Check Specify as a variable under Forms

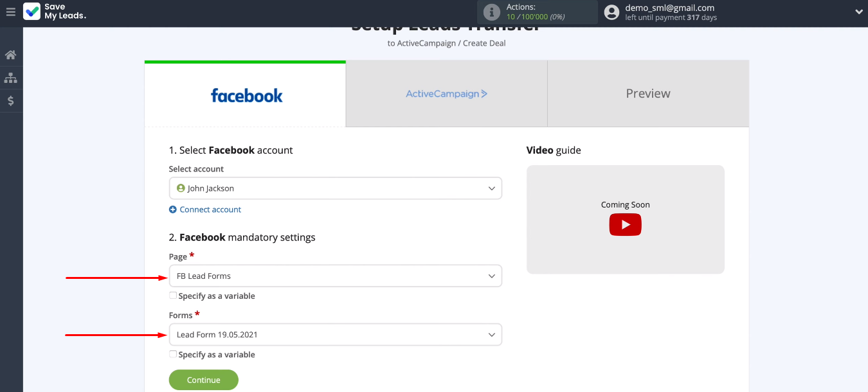click(x=173, y=354)
